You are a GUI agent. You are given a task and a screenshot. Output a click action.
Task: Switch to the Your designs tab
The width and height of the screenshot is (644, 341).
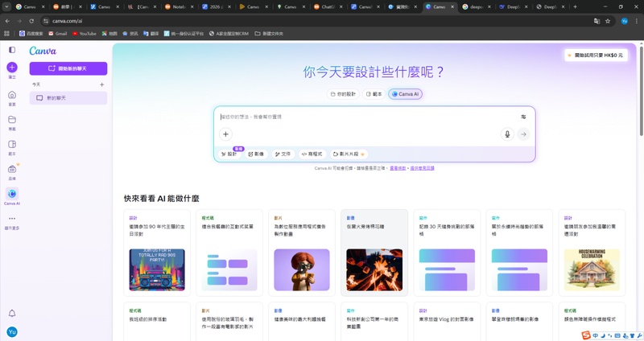click(343, 94)
